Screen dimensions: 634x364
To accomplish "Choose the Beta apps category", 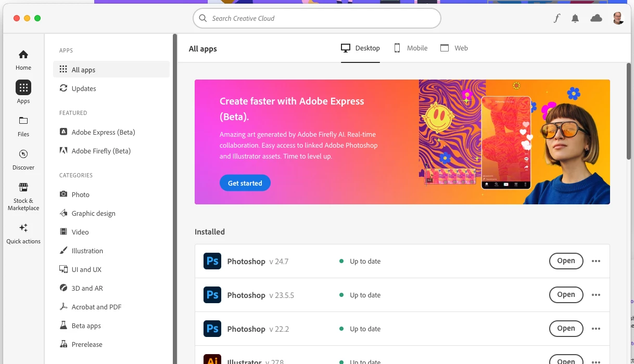I will (x=111, y=326).
